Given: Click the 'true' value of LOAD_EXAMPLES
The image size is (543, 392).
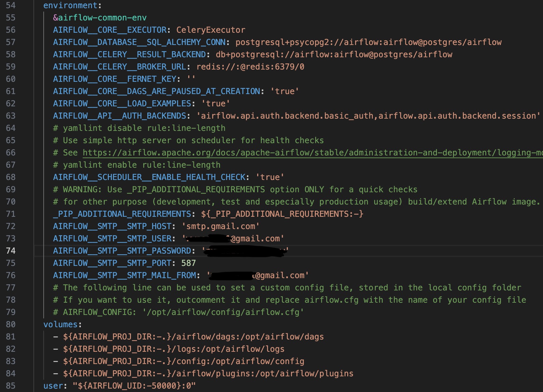Looking at the screenshot, I should click(216, 104).
